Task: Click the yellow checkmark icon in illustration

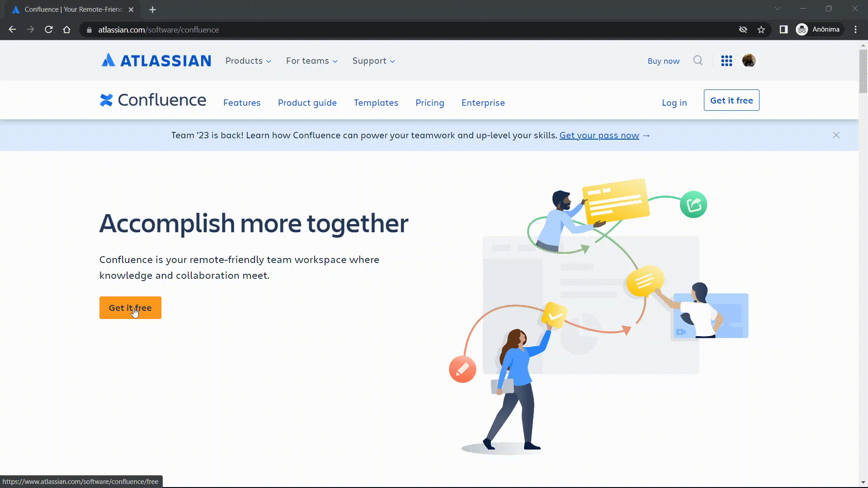Action: click(x=554, y=315)
